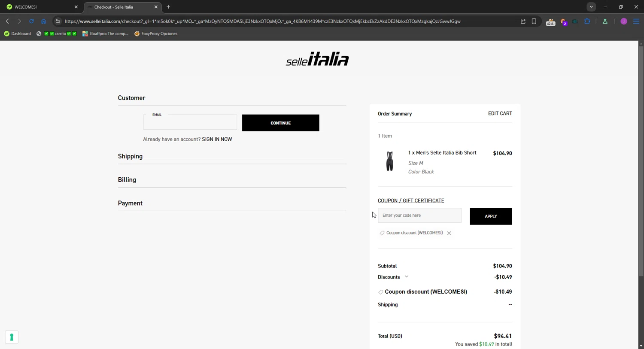Click the Size M text
The width and height of the screenshot is (644, 349).
click(x=416, y=163)
